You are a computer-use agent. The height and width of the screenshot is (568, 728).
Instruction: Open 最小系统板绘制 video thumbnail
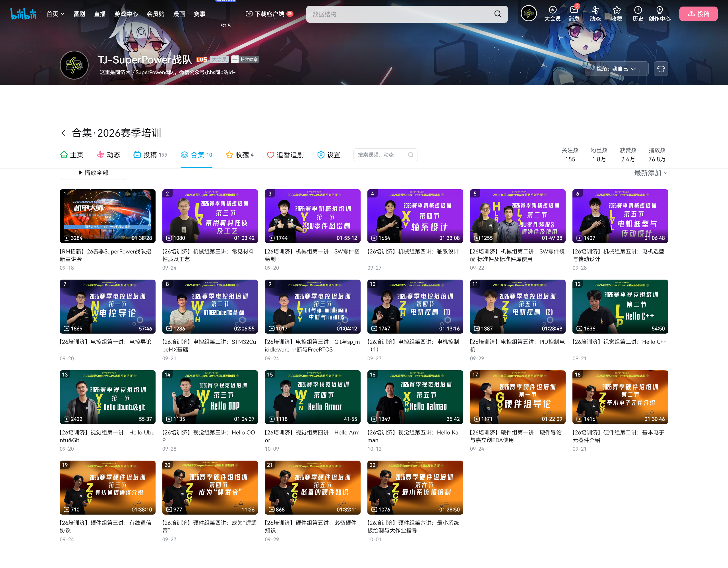point(415,487)
